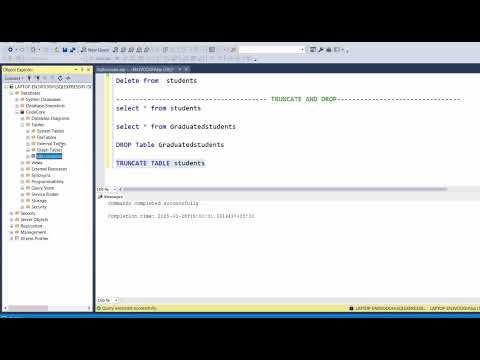Expand the Management node
Viewport: 480px width, 360px height.
(11, 232)
